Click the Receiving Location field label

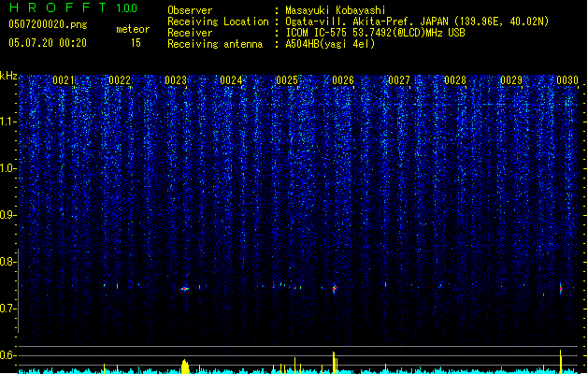click(x=218, y=22)
